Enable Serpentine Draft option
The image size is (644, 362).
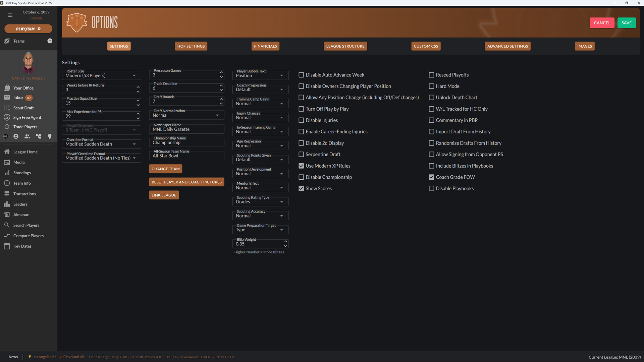301,154
